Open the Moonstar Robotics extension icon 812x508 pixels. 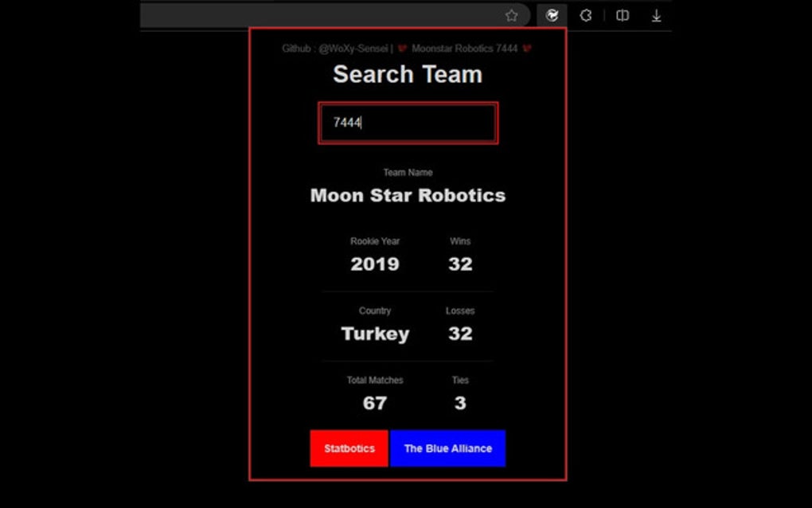point(552,15)
